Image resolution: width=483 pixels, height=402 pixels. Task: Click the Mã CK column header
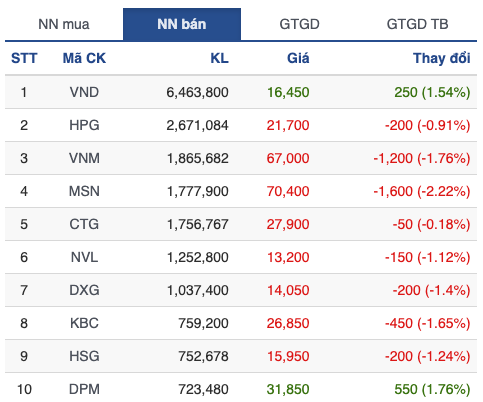click(x=84, y=58)
